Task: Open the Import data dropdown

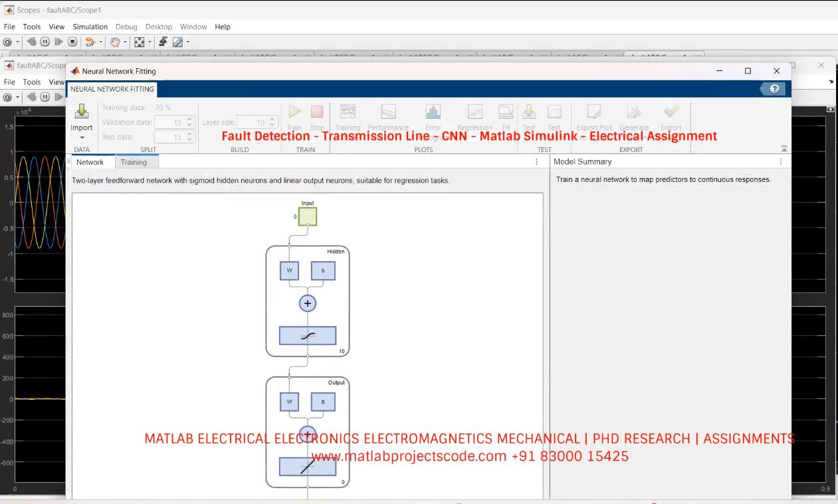Action: 81,137
